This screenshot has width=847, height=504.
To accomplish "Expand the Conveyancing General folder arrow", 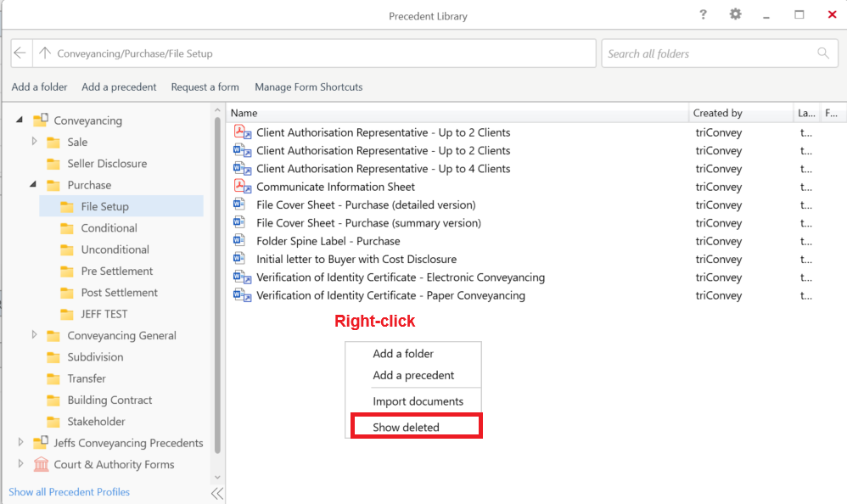I will [34, 335].
